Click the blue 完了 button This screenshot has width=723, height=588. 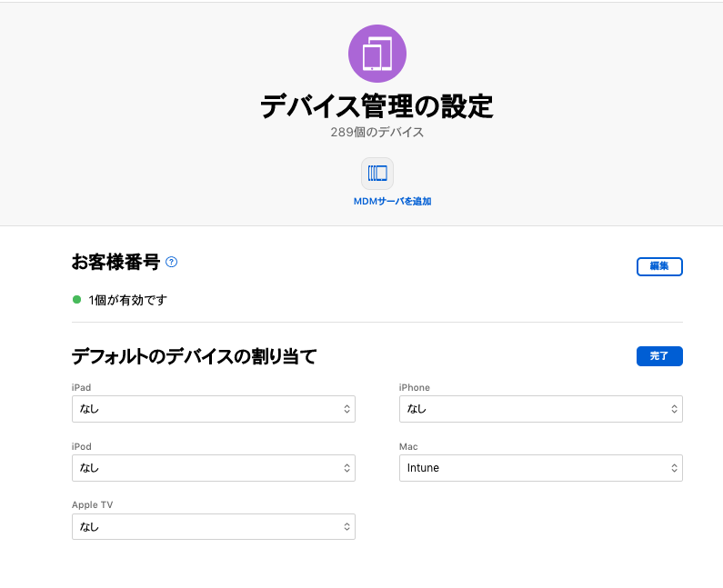[659, 356]
